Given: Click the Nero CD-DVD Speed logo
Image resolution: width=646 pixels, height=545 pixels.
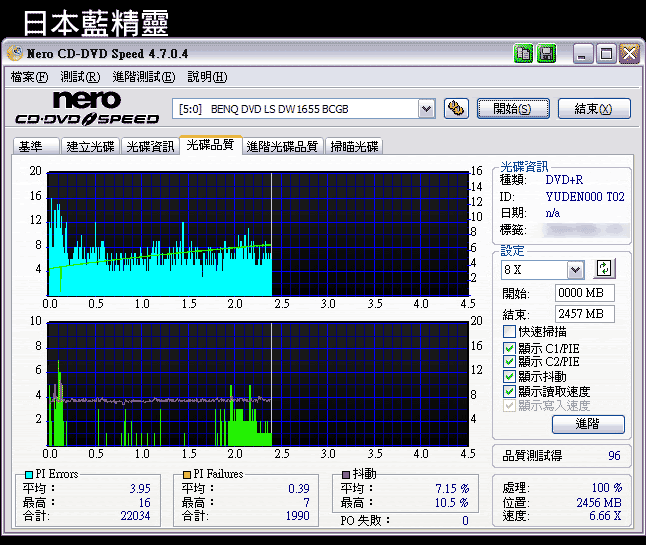Looking at the screenshot, I should coord(87,108).
